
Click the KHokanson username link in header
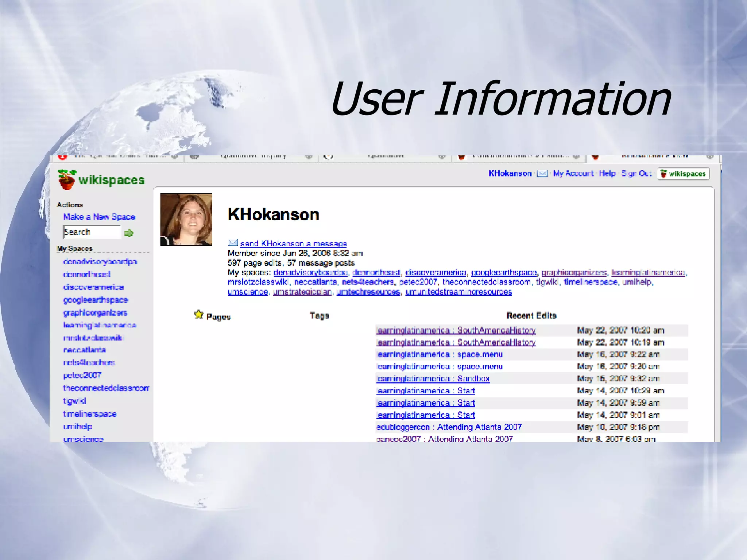click(510, 174)
